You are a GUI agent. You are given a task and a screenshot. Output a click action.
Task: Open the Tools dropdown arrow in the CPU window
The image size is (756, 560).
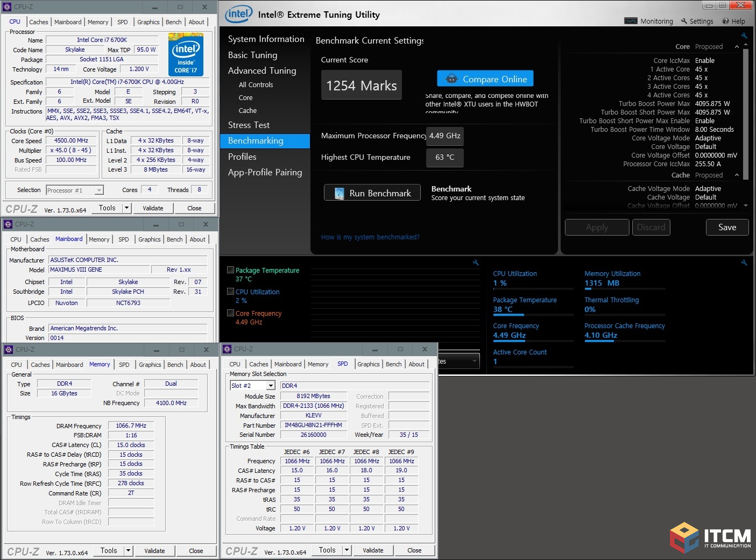tap(126, 208)
